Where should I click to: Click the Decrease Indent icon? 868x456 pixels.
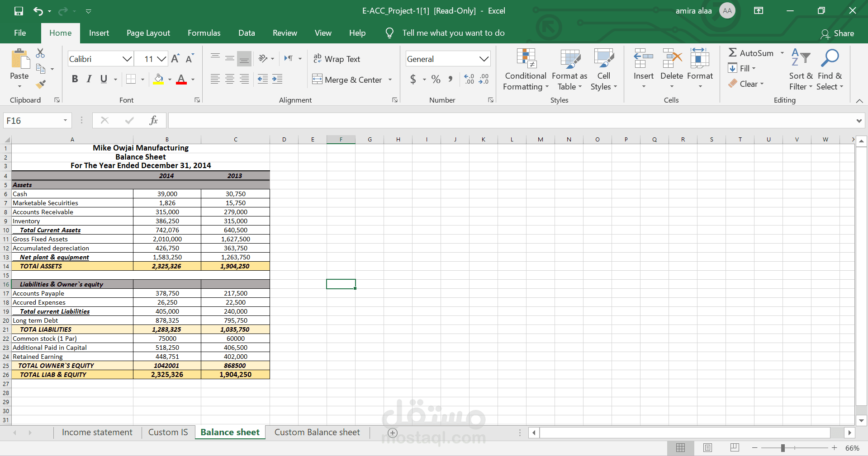[x=262, y=79]
